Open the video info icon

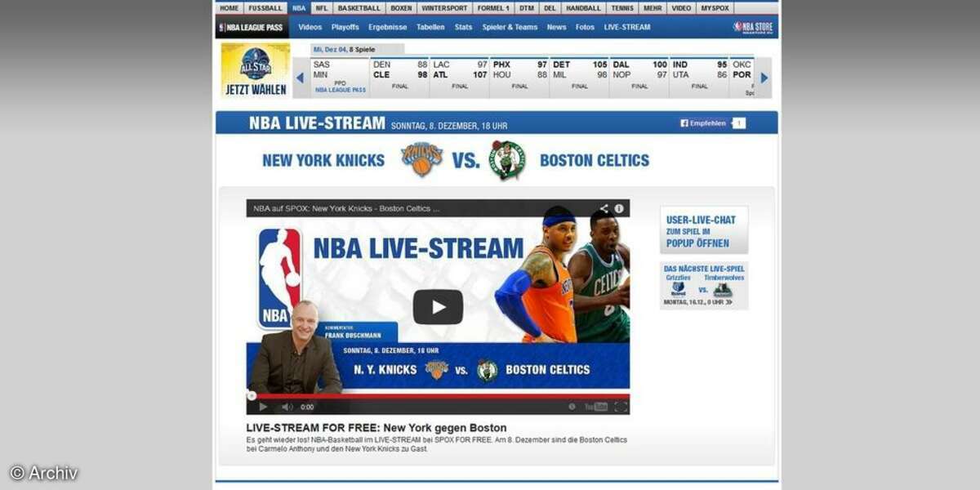tap(619, 208)
